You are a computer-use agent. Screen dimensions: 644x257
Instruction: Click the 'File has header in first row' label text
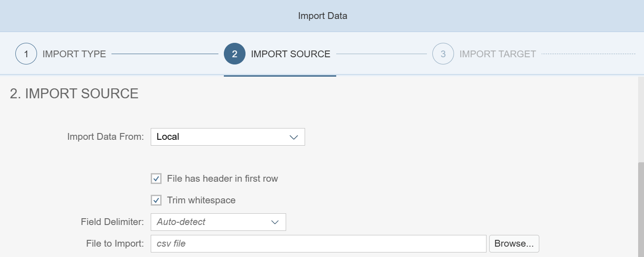[222, 179]
